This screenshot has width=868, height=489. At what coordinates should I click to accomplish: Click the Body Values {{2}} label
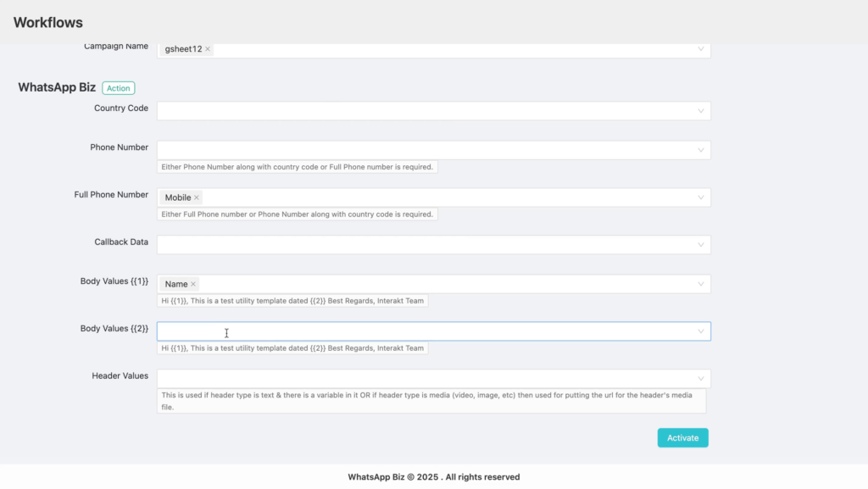point(114,329)
